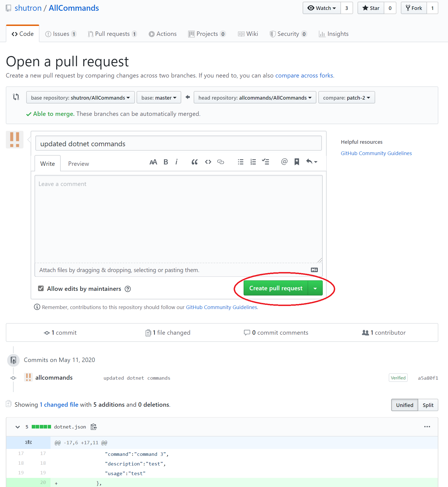Open GitHub Community Guidelines under Helpful resources
The image size is (448, 487).
(376, 153)
